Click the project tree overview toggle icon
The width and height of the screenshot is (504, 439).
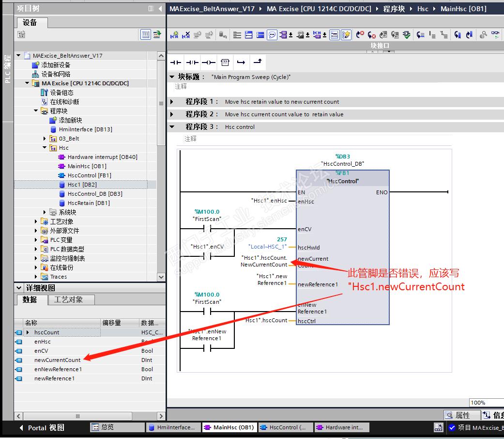146,34
